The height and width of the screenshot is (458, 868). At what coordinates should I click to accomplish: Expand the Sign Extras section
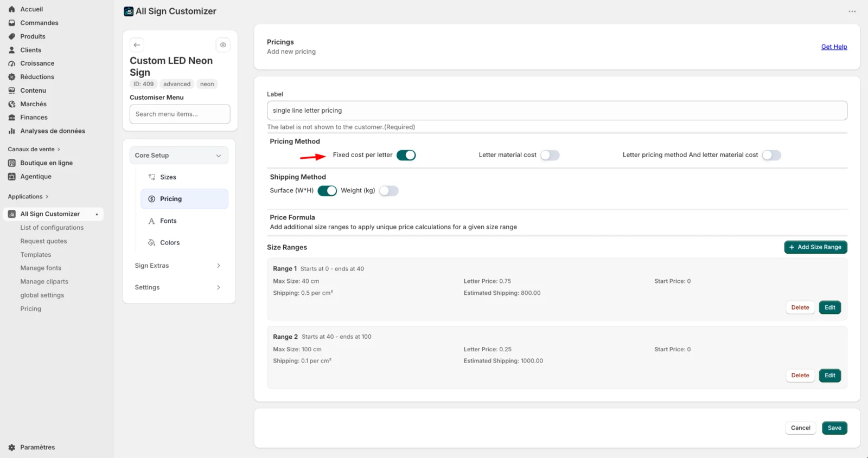point(178,266)
